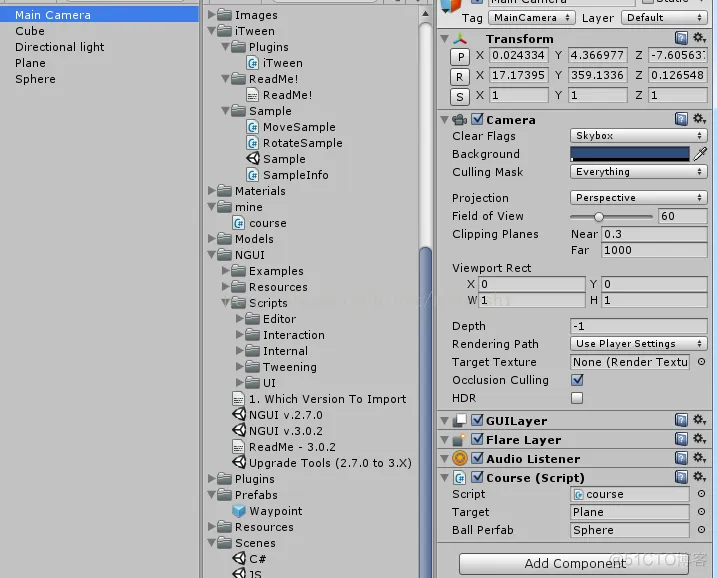This screenshot has height=578, width=717.
Task: Disable the Course (Script) component checkbox
Action: pos(477,477)
